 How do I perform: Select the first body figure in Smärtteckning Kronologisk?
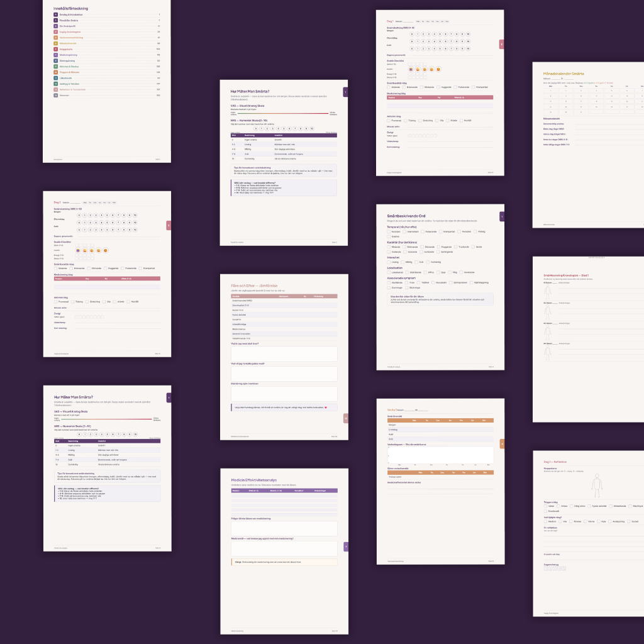[547, 291]
